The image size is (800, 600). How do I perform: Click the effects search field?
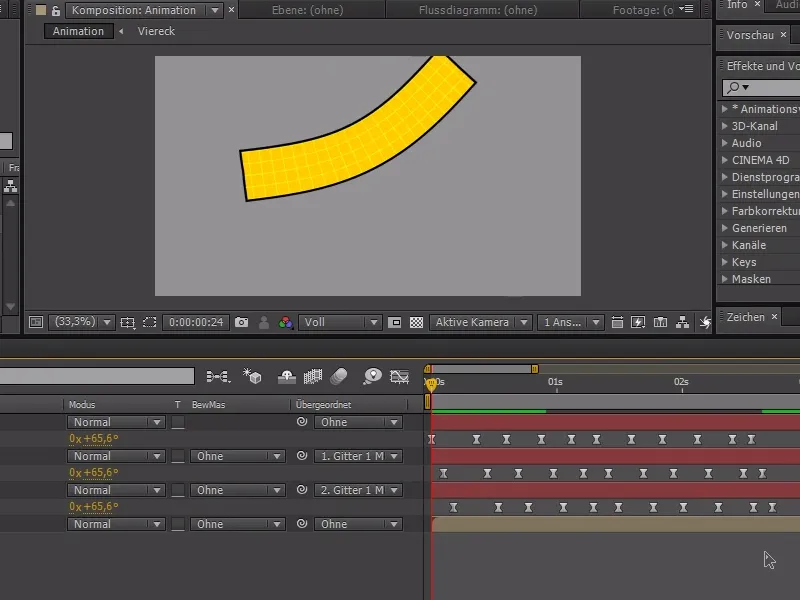pyautogui.click(x=761, y=87)
